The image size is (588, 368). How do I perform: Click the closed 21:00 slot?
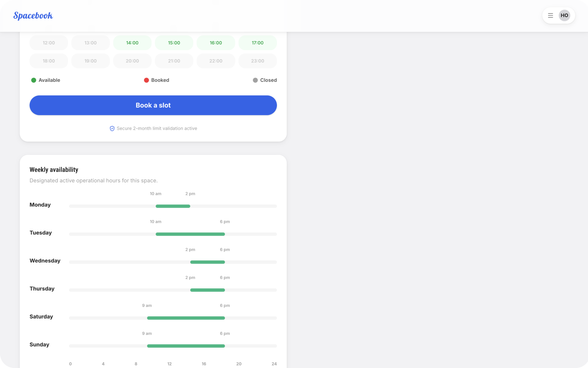point(174,61)
